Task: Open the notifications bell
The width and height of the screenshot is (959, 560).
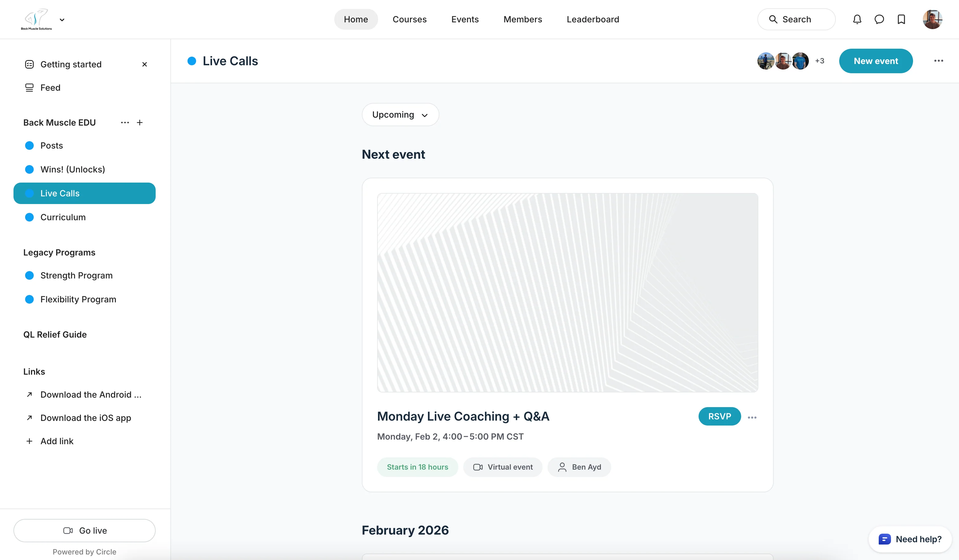Action: tap(857, 19)
